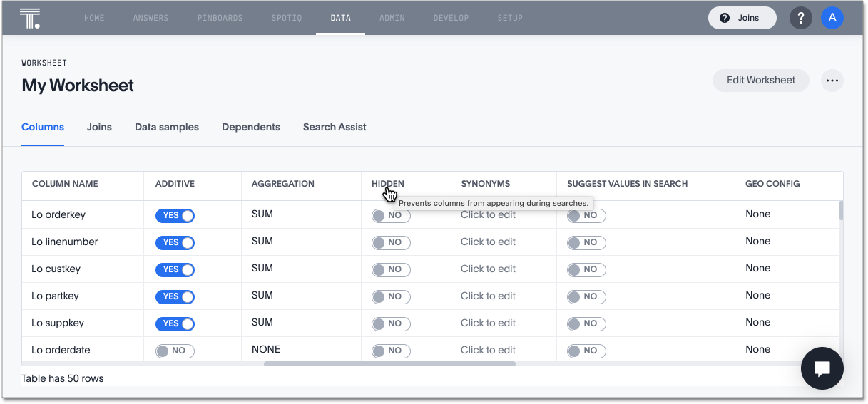Click the Edit Worksheet button
This screenshot has width=868, height=404.
pos(760,81)
